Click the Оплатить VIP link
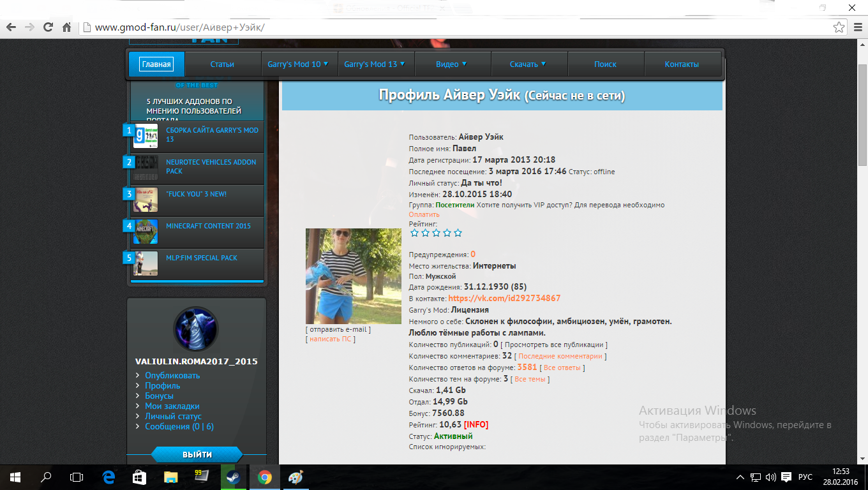This screenshot has height=490, width=868. [424, 214]
